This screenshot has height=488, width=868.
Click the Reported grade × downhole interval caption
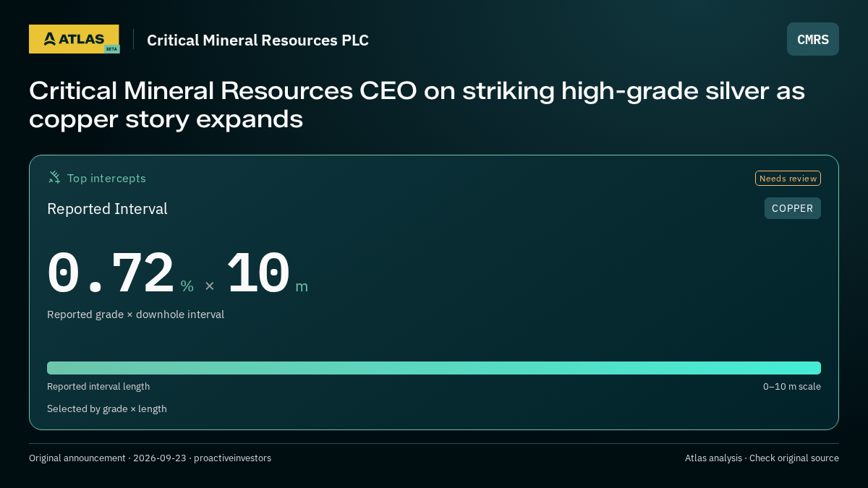pyautogui.click(x=135, y=314)
